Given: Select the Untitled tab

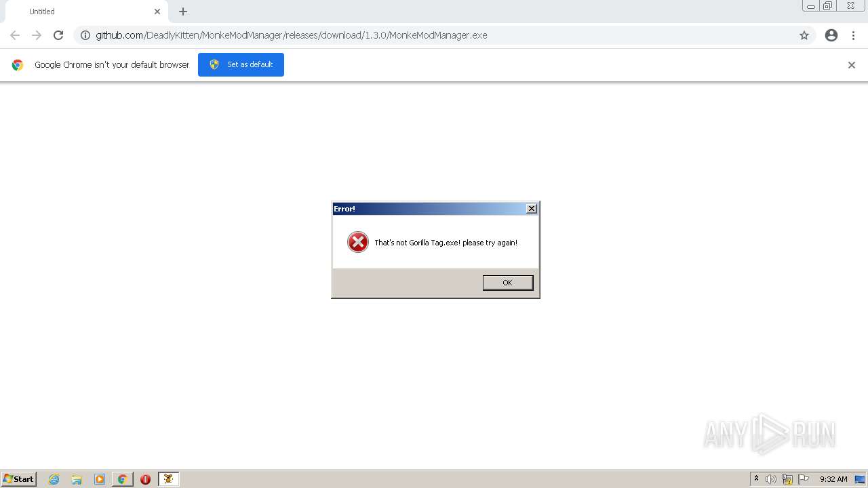Looking at the screenshot, I should pyautogui.click(x=87, y=12).
